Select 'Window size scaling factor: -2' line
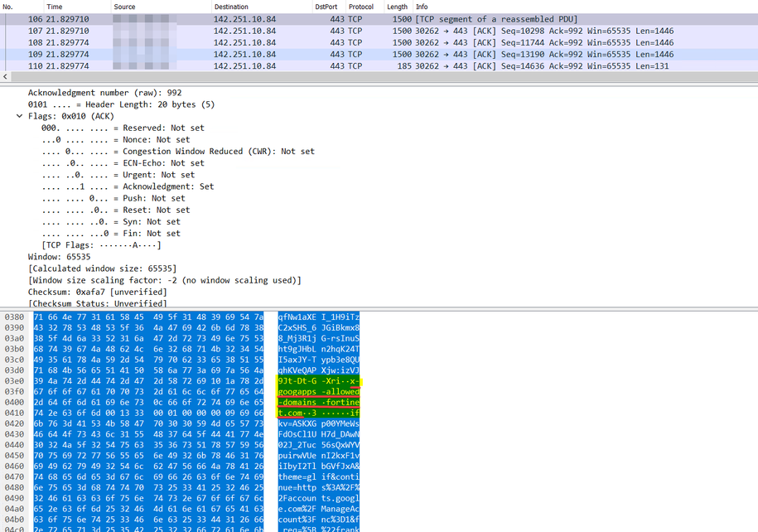The width and height of the screenshot is (758, 532). pos(164,281)
